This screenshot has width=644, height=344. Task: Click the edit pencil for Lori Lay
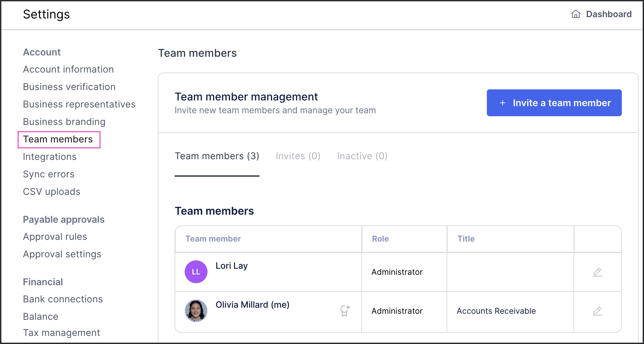click(597, 272)
